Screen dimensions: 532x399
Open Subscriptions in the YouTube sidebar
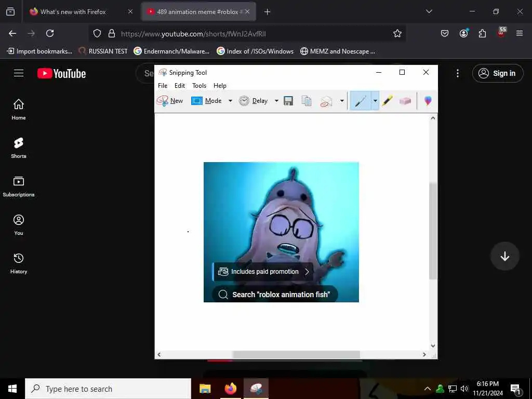19,187
